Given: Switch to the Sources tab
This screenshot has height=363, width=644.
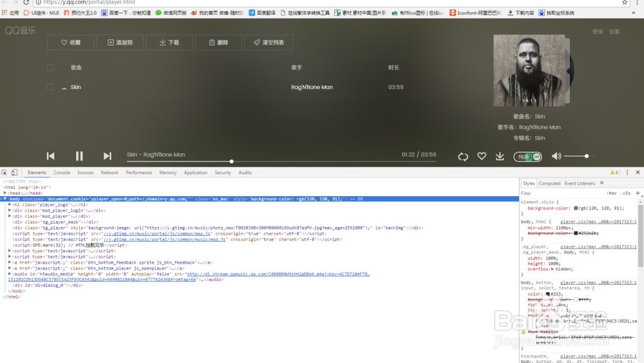Looking at the screenshot, I should tap(86, 173).
